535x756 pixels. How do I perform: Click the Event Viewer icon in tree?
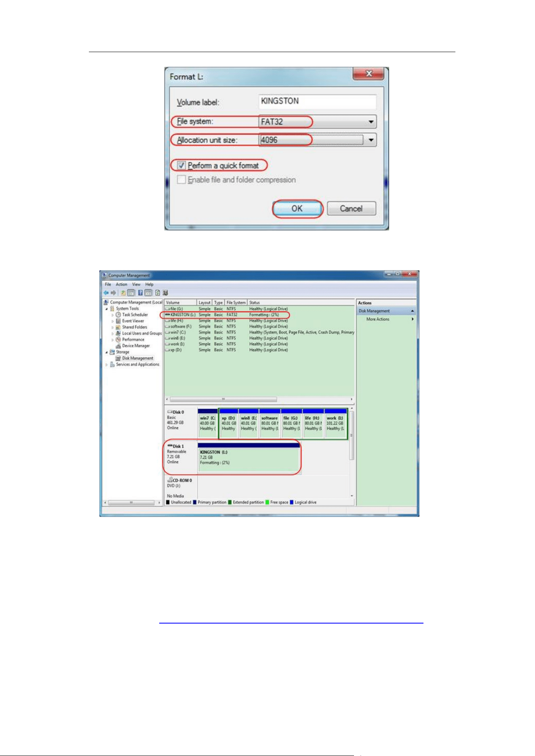(x=118, y=321)
